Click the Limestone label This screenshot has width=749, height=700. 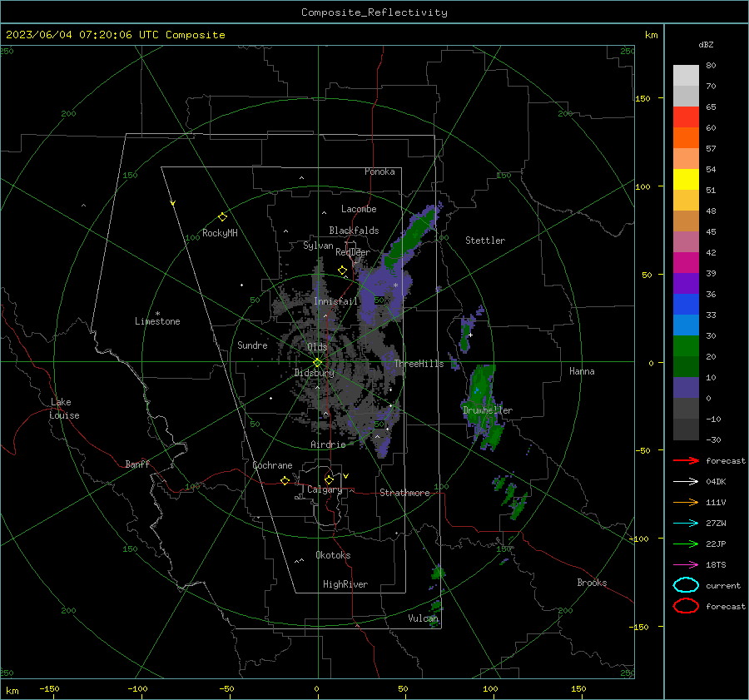tap(157, 321)
